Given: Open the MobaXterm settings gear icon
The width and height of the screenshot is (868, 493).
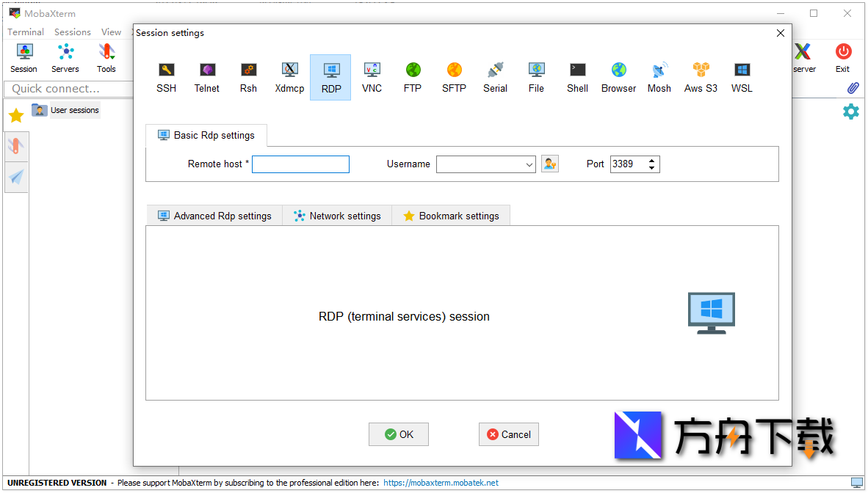Looking at the screenshot, I should 850,112.
